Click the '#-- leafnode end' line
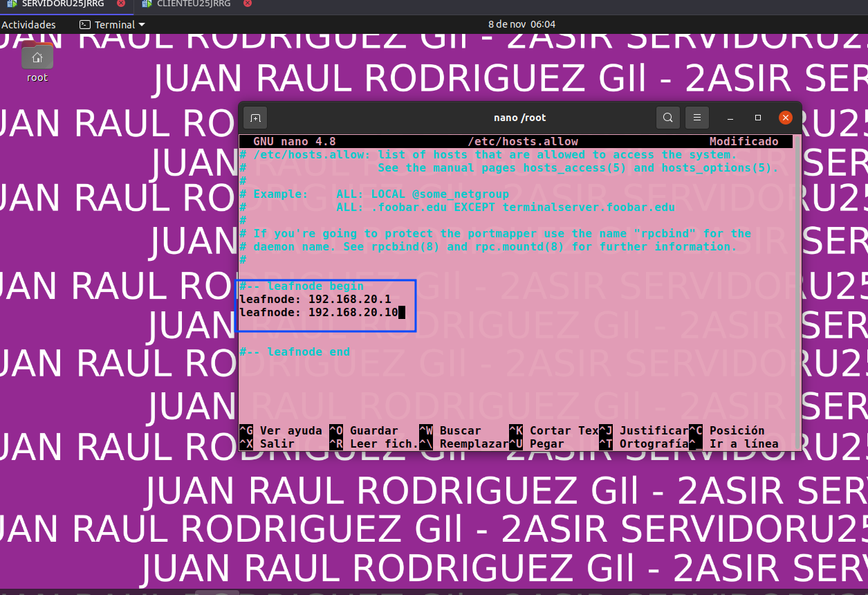868x595 pixels. click(x=295, y=352)
